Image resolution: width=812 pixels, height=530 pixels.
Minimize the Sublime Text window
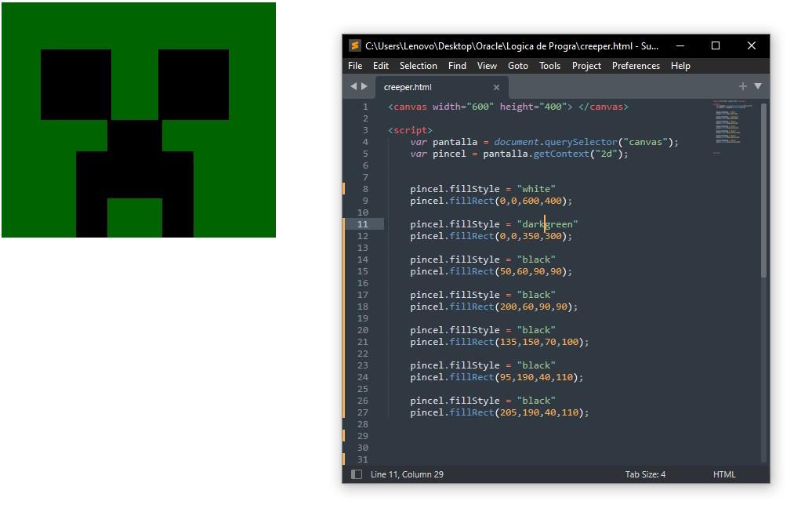680,45
